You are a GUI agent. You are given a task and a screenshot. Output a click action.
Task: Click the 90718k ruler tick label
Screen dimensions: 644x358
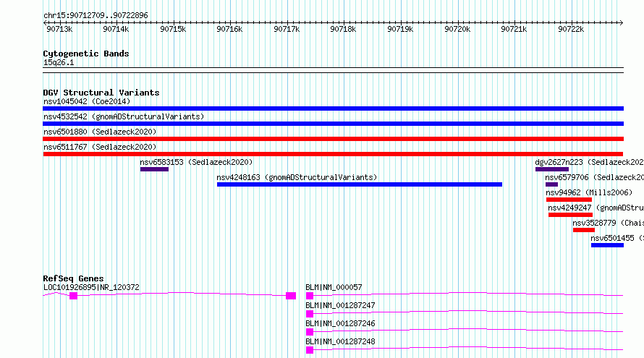coord(344,29)
